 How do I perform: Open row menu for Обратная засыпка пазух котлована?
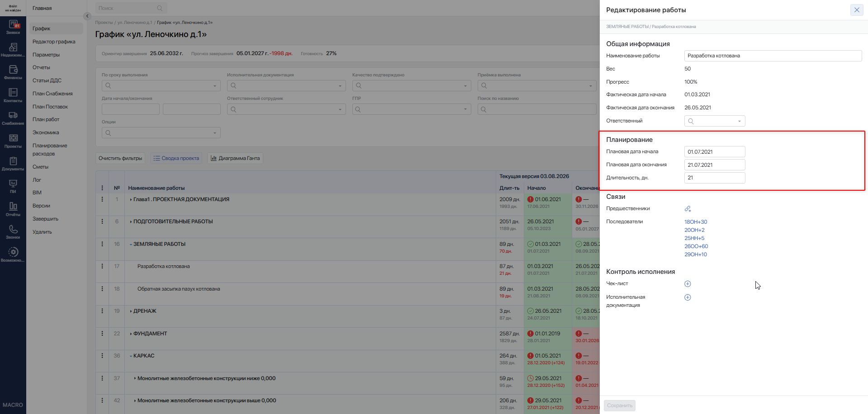pos(102,289)
